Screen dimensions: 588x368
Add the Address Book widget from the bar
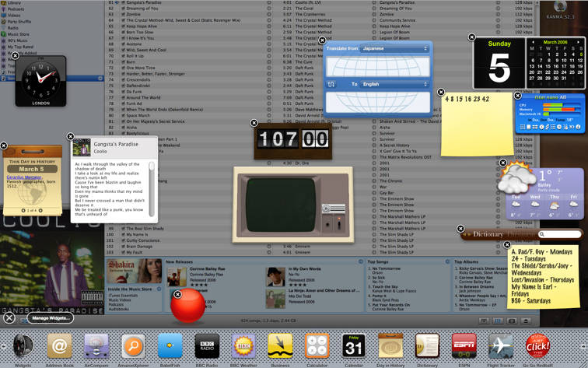tap(59, 346)
